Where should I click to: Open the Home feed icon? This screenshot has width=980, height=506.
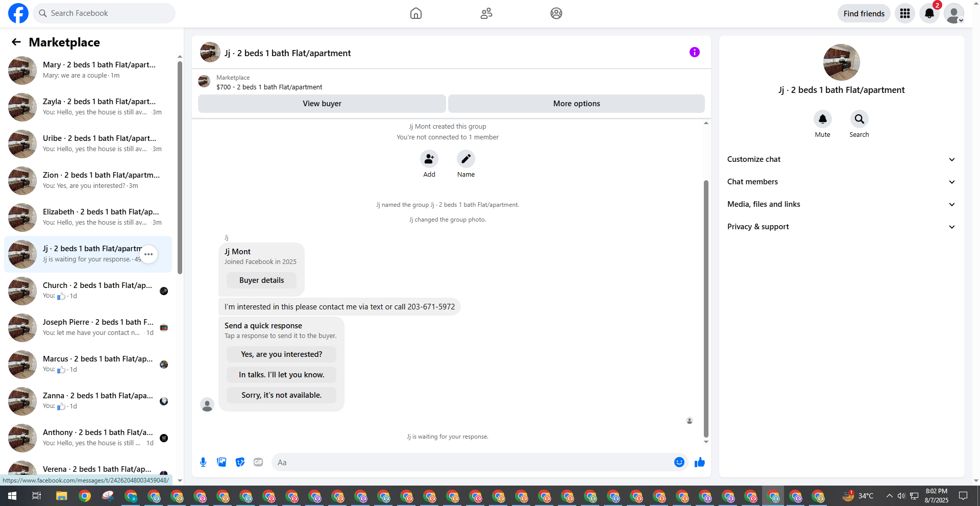point(416,13)
